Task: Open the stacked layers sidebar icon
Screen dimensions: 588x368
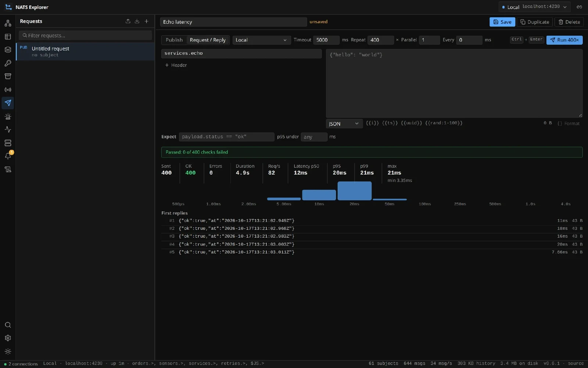Action: 8,50
